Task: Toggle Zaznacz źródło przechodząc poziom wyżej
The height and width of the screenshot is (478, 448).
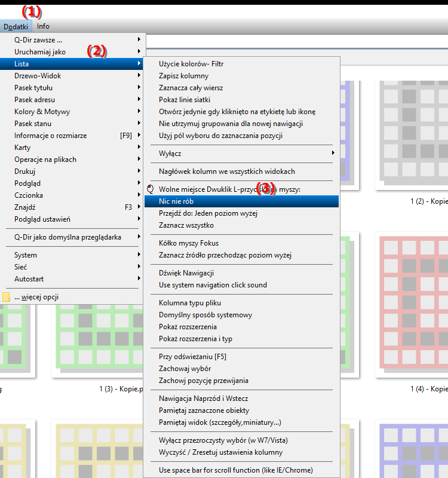Action: click(241, 255)
